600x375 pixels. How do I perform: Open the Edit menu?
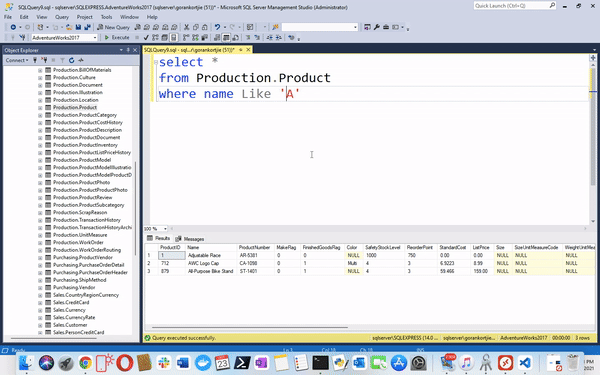click(24, 17)
